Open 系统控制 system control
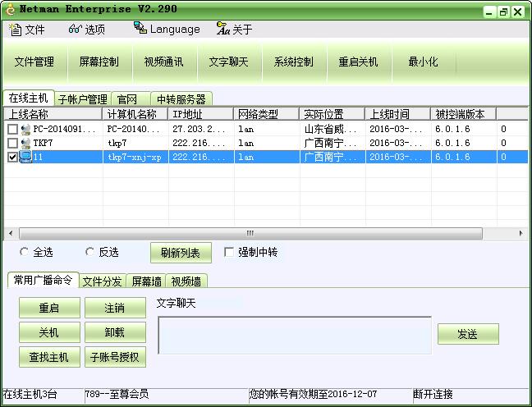The image size is (532, 407). tap(293, 62)
